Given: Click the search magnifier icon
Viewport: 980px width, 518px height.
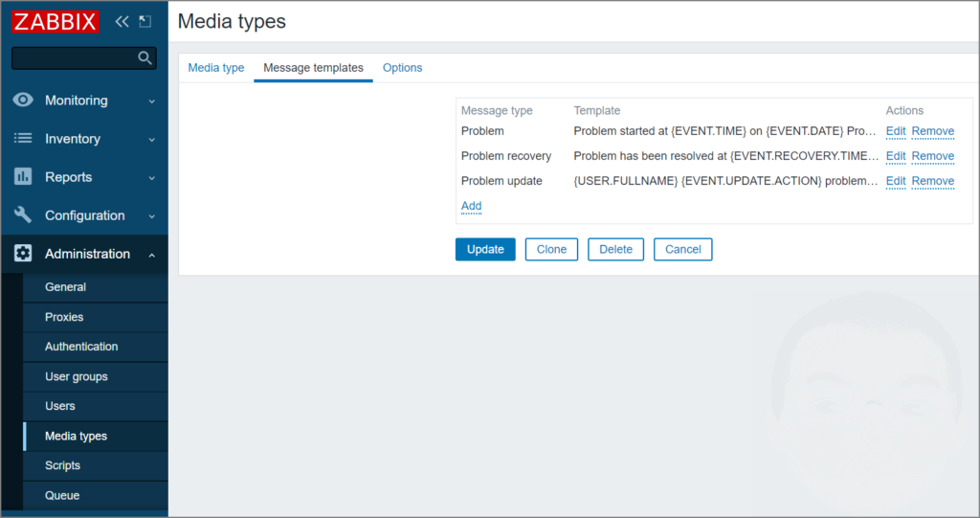Looking at the screenshot, I should point(145,58).
